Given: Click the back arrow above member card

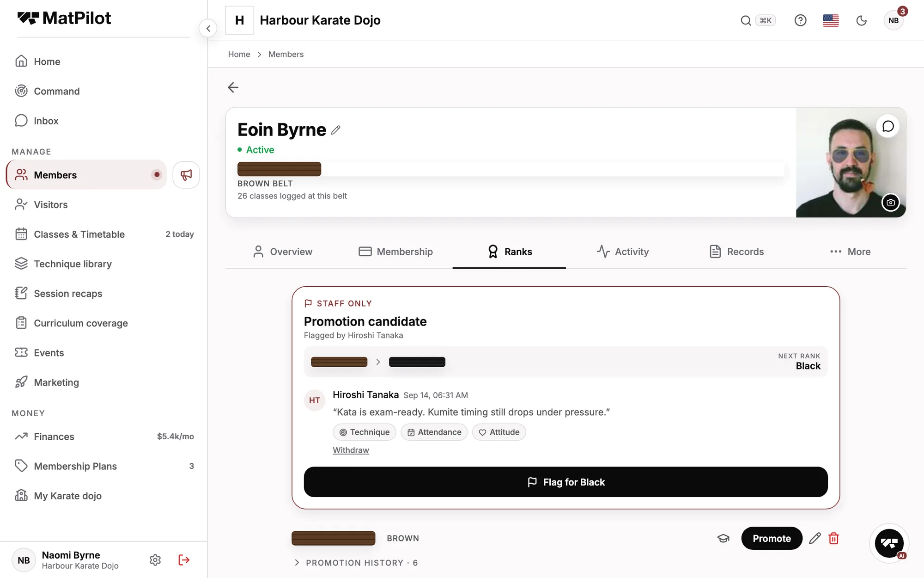Looking at the screenshot, I should 233,87.
